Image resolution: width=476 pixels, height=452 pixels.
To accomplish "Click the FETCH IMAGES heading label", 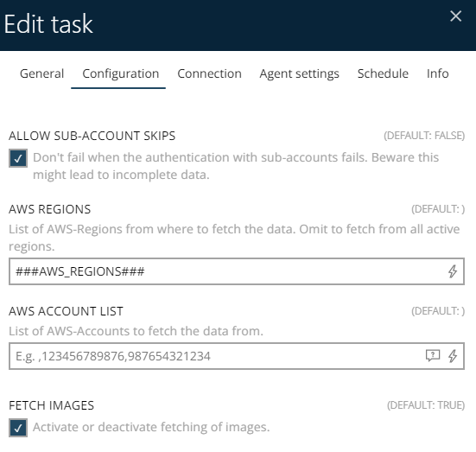I will click(51, 405).
